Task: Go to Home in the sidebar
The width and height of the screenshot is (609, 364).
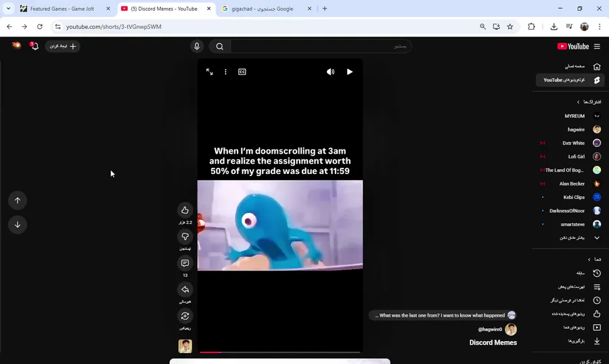Action: pos(570,66)
